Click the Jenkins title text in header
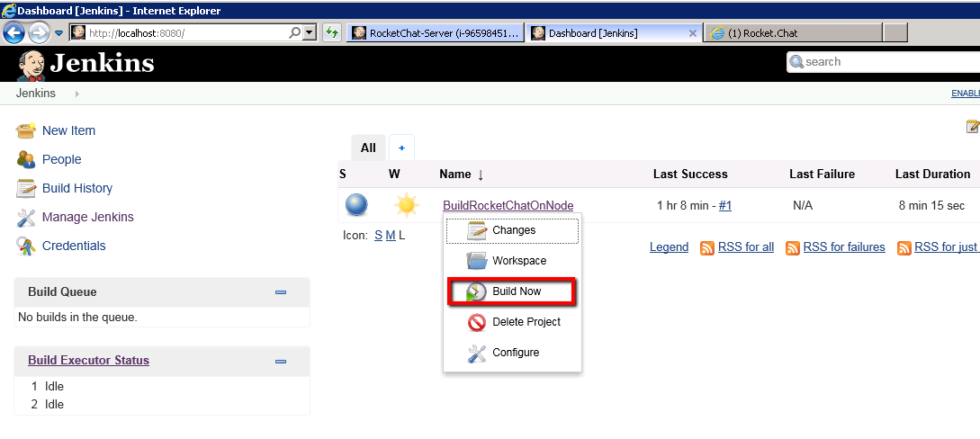 102,63
